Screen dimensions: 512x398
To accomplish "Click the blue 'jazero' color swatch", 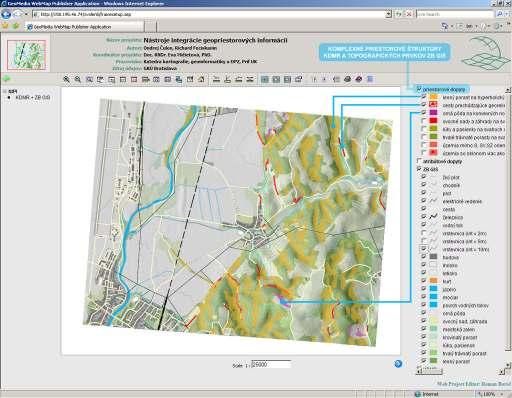I will (433, 289).
